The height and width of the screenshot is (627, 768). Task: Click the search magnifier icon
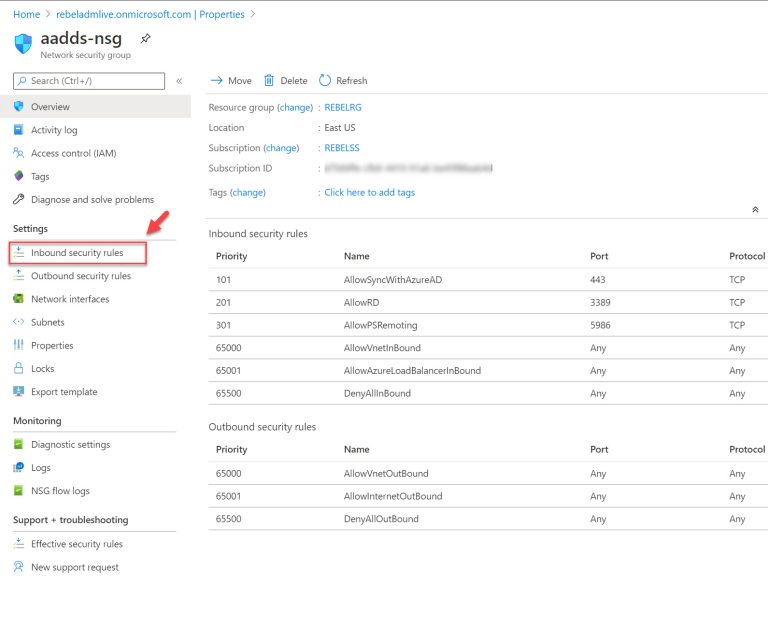[x=22, y=81]
